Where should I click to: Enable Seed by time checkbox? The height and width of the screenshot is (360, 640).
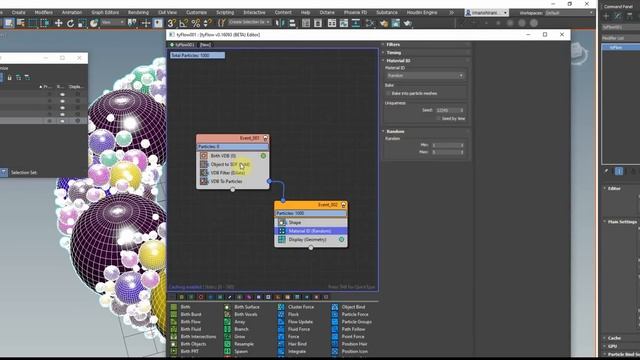tap(438, 118)
